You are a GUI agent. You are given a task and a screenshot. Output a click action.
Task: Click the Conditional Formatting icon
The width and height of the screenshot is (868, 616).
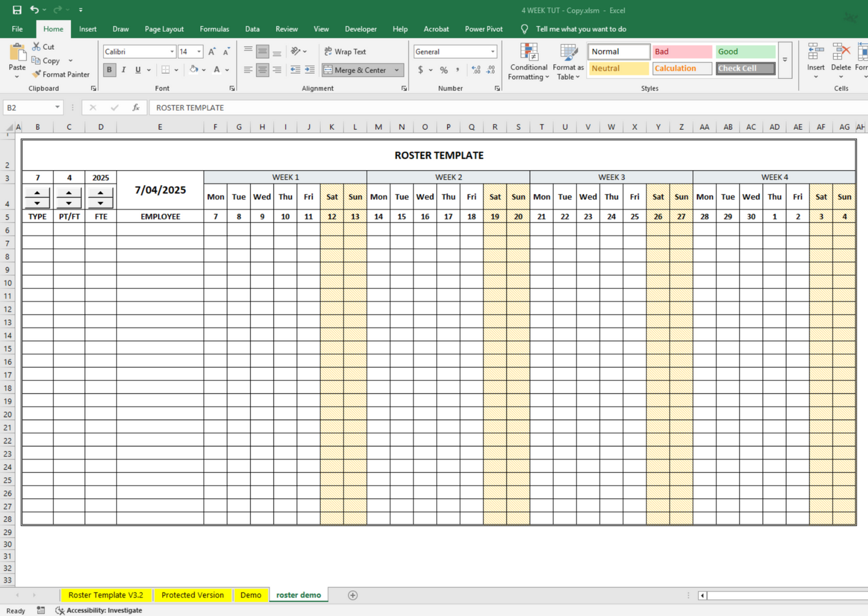[529, 53]
